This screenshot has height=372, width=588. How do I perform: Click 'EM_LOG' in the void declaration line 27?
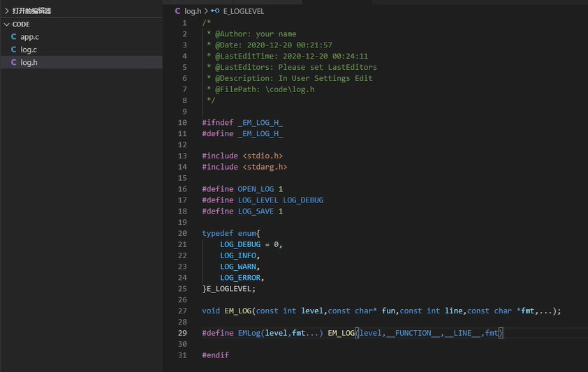237,311
